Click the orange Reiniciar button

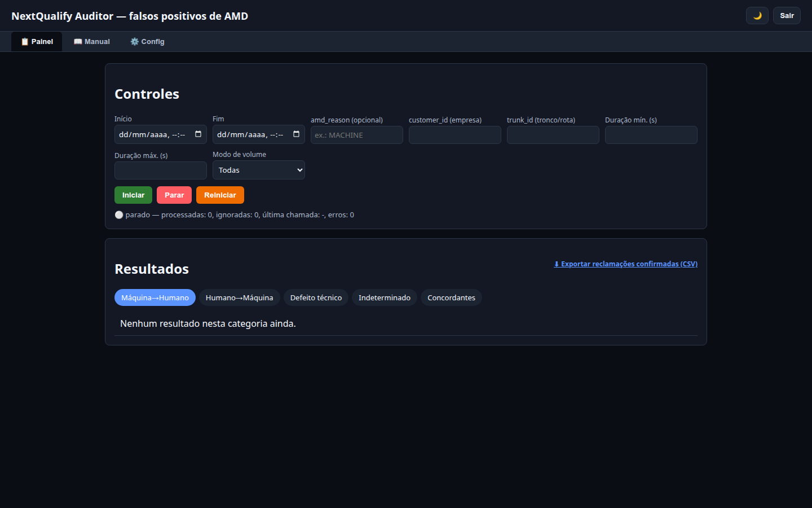pos(220,195)
